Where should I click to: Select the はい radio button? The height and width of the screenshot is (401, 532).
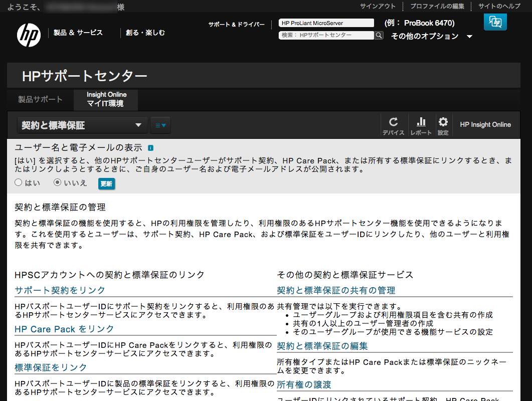19,183
